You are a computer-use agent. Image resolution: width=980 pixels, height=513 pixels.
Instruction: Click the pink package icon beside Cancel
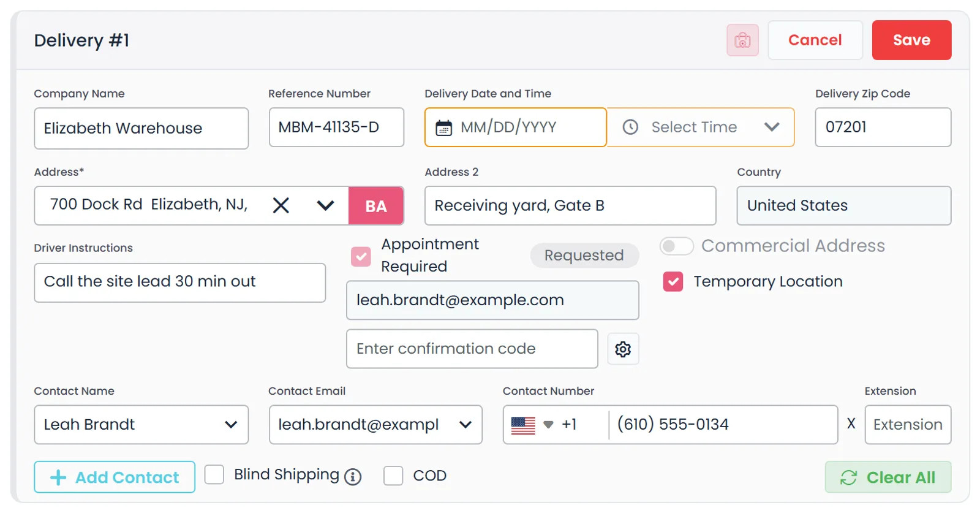[x=742, y=40]
